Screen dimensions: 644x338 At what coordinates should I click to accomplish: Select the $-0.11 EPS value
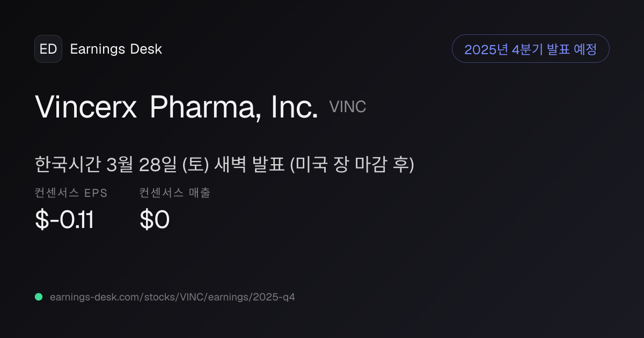(64, 219)
